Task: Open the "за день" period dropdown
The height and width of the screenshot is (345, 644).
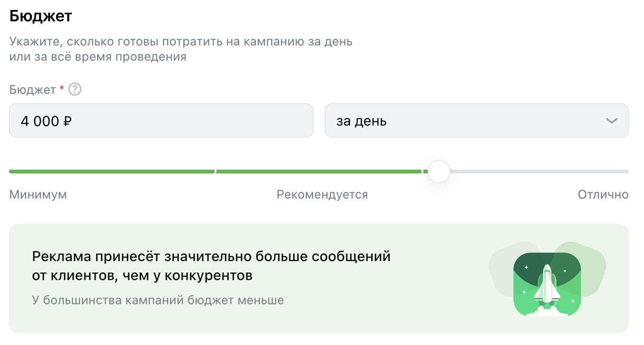Action: [476, 121]
